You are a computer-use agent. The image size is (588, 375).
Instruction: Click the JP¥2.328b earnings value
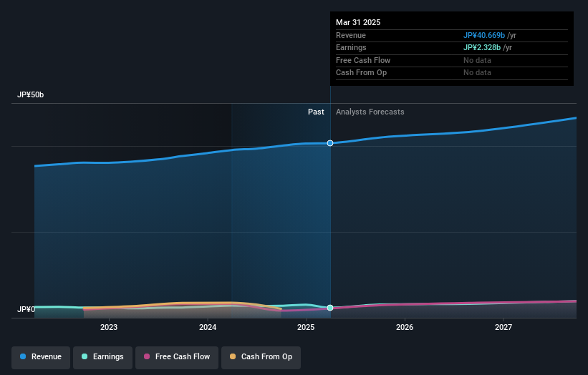click(x=482, y=47)
